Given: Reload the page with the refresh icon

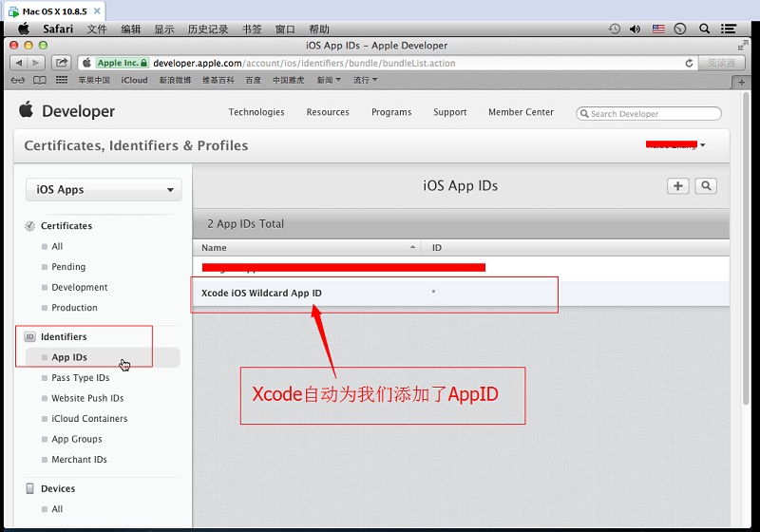Looking at the screenshot, I should coord(689,63).
